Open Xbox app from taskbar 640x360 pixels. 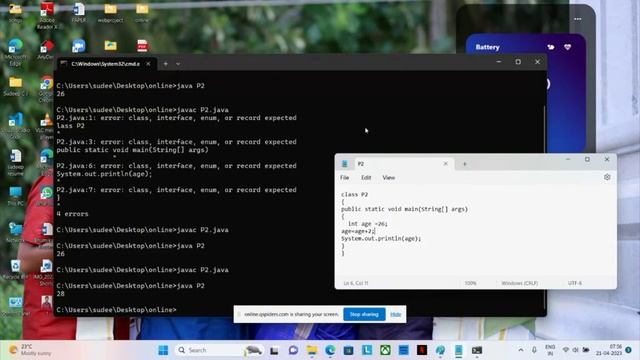385,350
